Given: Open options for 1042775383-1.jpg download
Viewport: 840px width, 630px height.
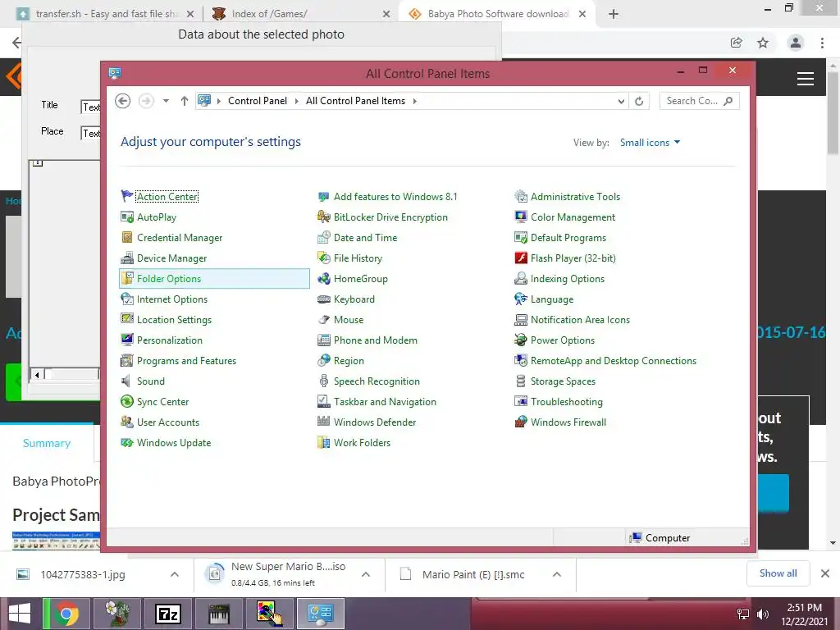Looking at the screenshot, I should 175,574.
